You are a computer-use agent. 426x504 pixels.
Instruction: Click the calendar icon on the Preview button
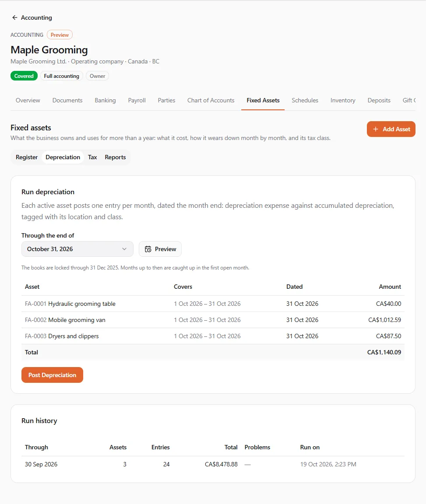tap(148, 249)
